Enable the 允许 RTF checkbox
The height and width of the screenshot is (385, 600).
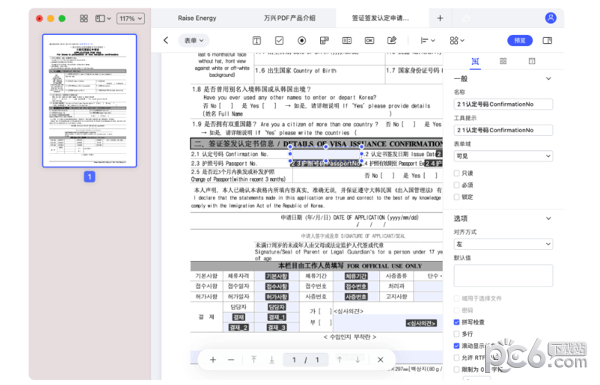[x=457, y=358]
